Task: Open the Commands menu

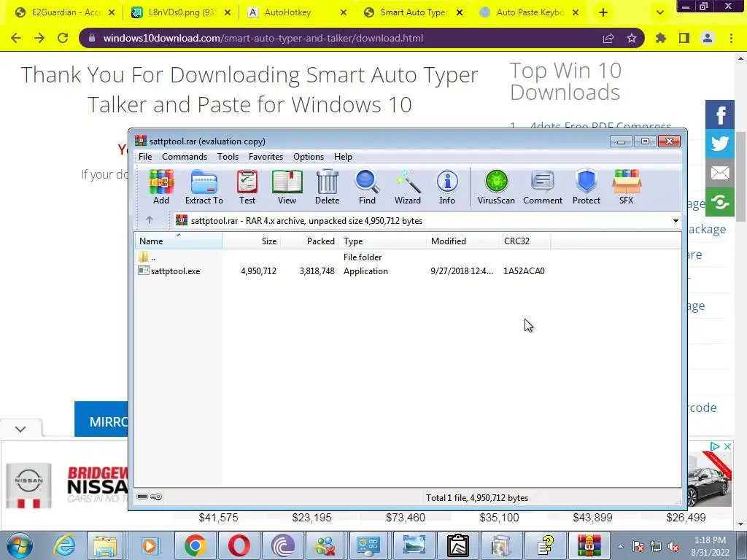Action: (185, 157)
